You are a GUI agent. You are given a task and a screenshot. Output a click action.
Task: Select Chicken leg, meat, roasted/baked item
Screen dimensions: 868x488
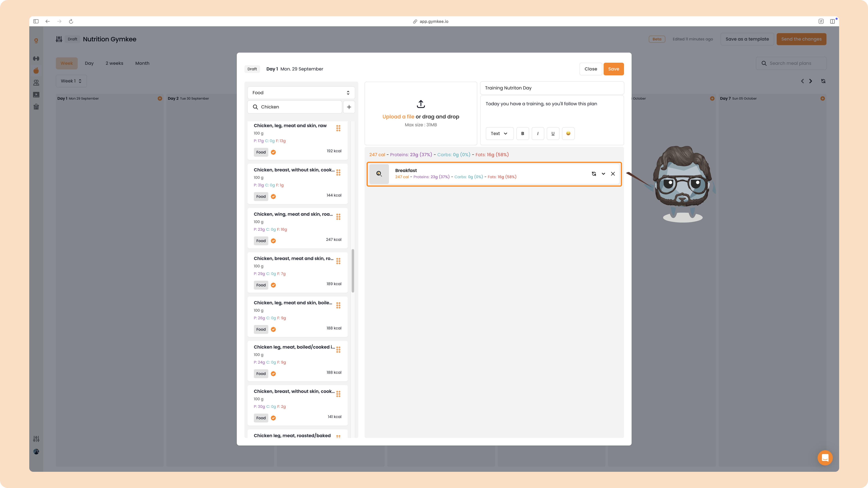(x=292, y=435)
